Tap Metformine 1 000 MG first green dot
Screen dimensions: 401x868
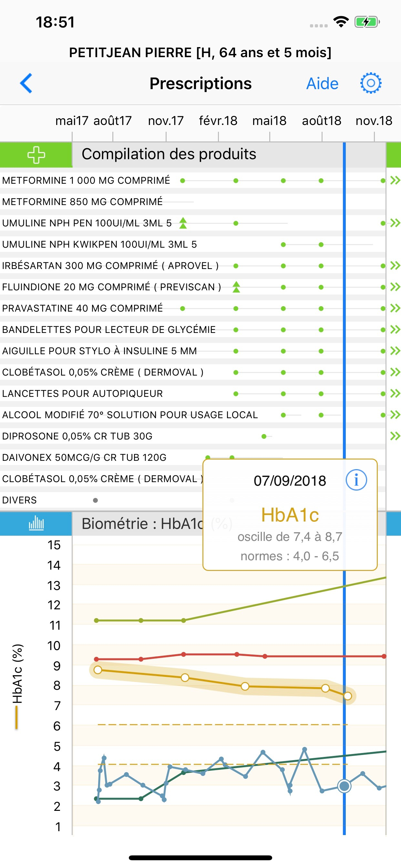(183, 181)
